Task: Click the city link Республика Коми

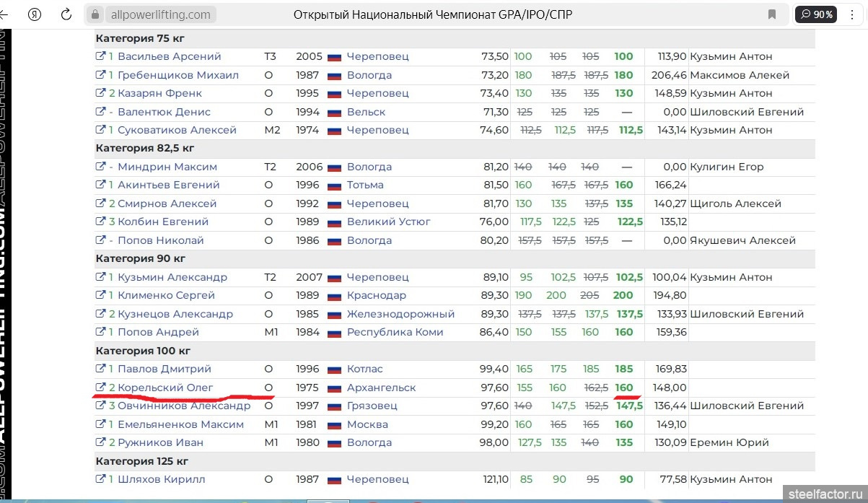Action: [x=395, y=332]
